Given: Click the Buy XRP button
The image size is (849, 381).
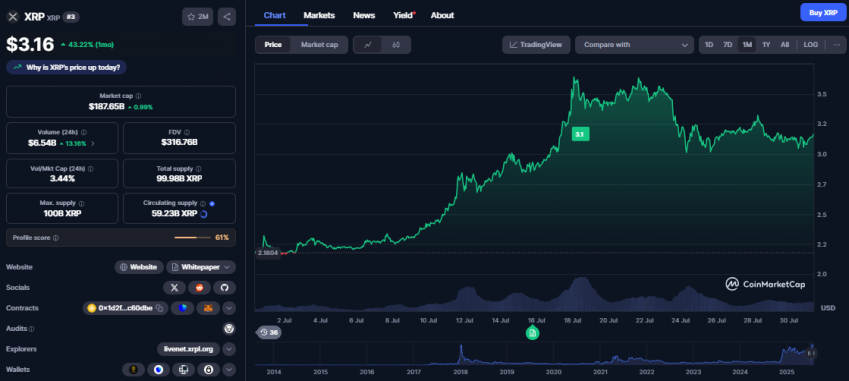Looking at the screenshot, I should (823, 12).
